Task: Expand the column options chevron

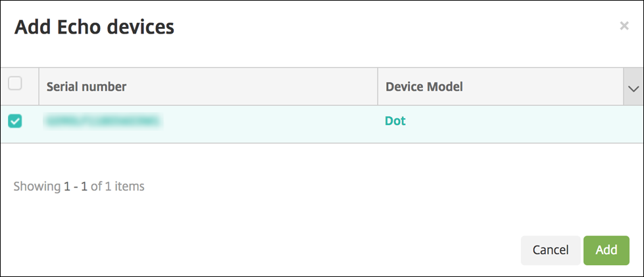Action: point(633,88)
